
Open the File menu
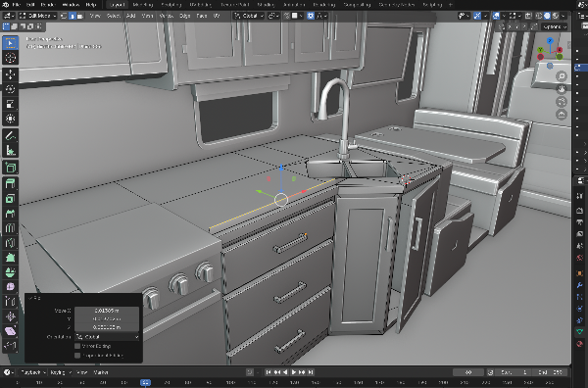[17, 5]
